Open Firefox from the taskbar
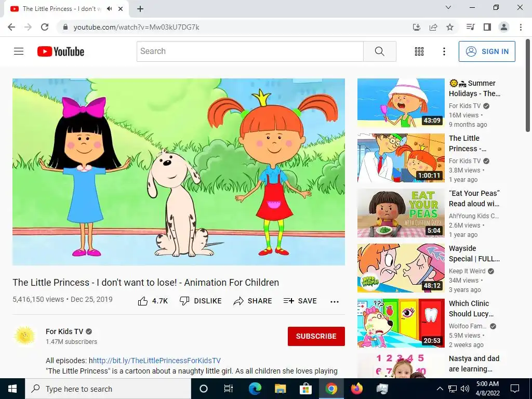This screenshot has height=399, width=532. (x=356, y=389)
